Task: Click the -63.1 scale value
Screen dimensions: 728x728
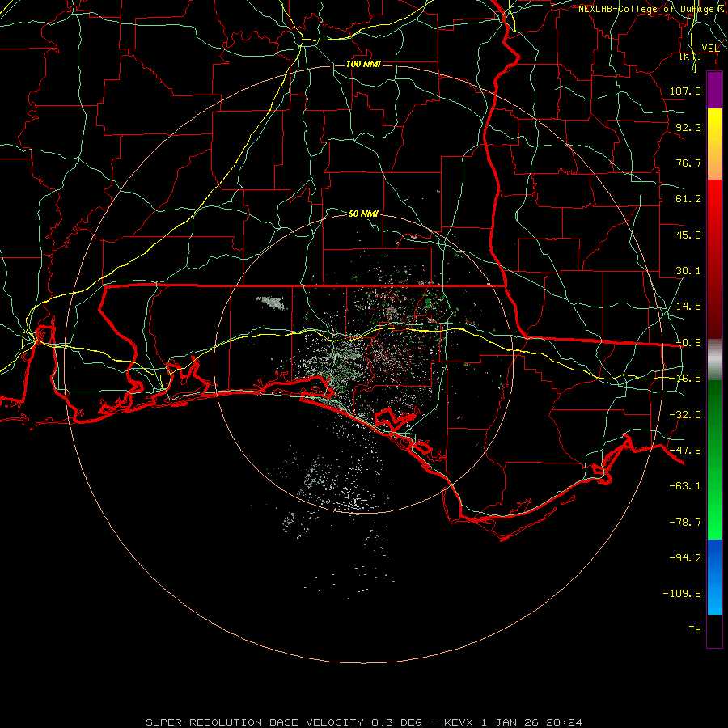Action: 685,486
